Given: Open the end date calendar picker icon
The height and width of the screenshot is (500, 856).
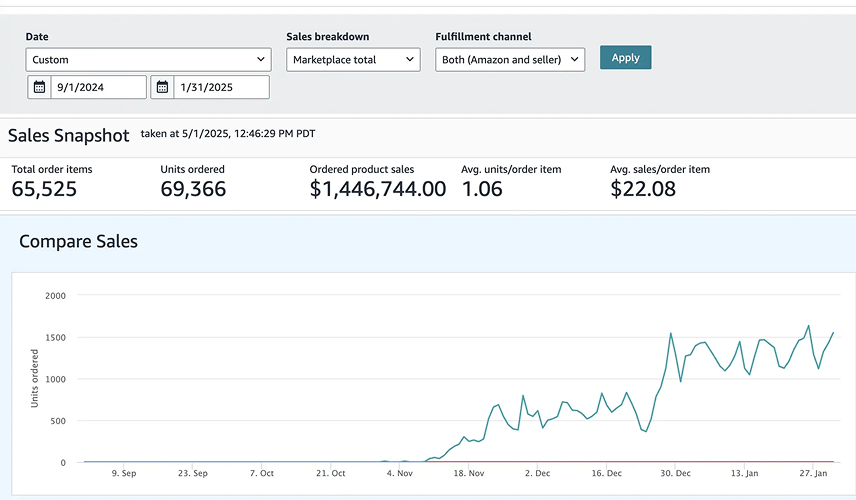Looking at the screenshot, I should [162, 87].
